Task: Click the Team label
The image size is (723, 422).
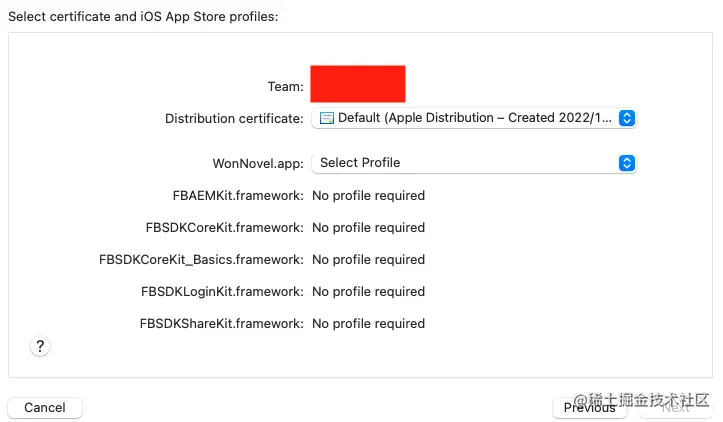Action: click(x=285, y=87)
